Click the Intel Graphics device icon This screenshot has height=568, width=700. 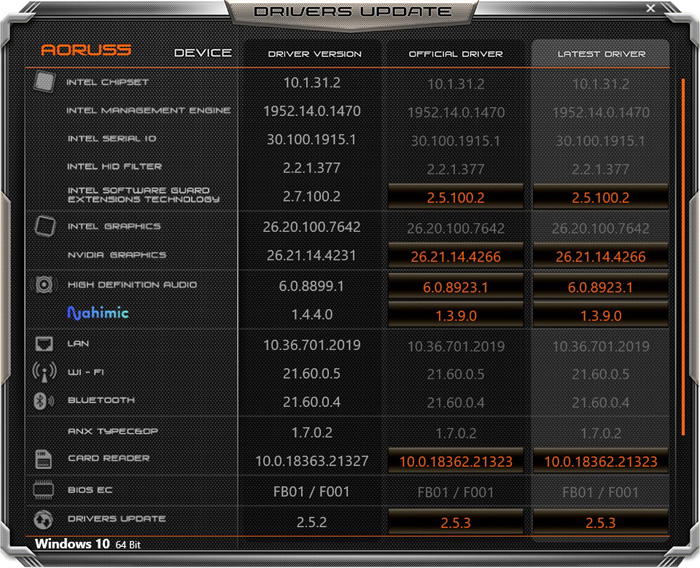45,226
